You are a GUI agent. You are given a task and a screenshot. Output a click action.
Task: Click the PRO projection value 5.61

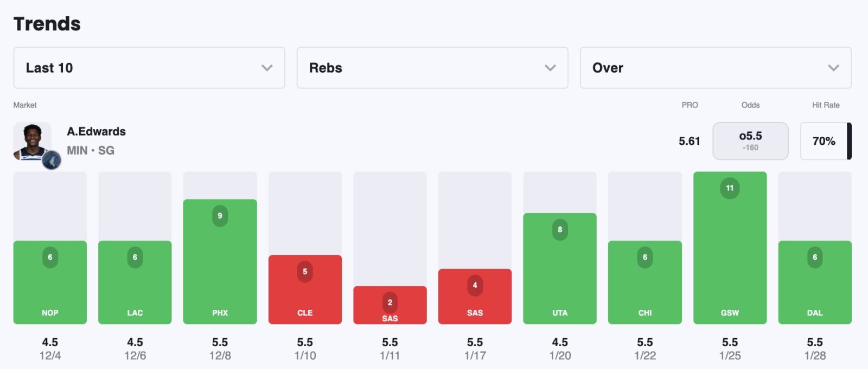689,141
